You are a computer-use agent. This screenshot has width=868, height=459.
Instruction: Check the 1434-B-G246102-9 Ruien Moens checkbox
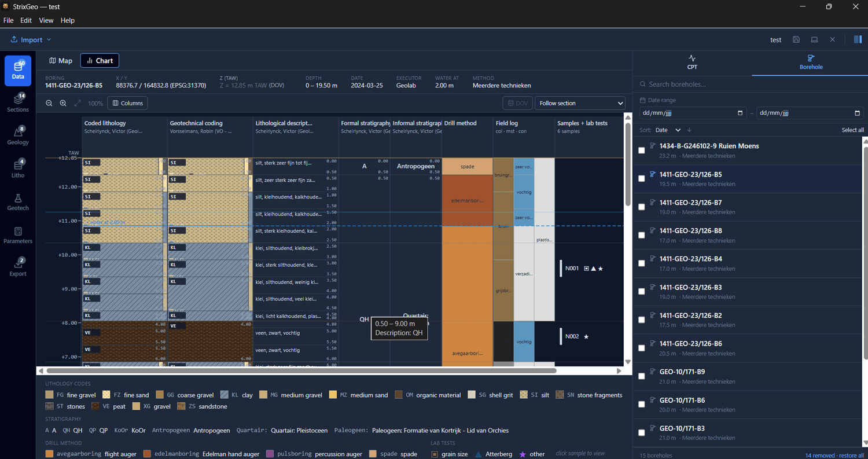[641, 150]
